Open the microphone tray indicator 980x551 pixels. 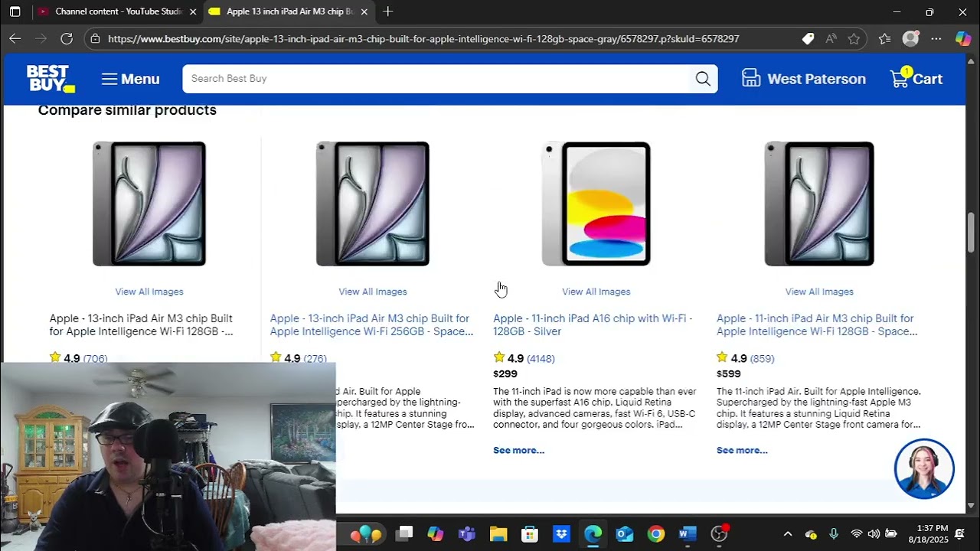(x=834, y=533)
